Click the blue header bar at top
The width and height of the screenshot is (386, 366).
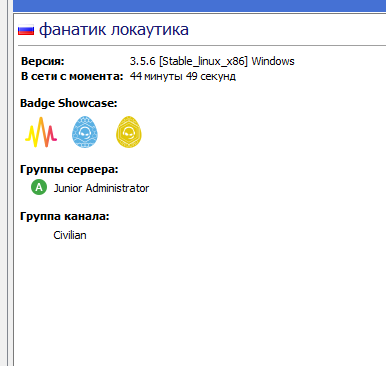(x=199, y=5)
